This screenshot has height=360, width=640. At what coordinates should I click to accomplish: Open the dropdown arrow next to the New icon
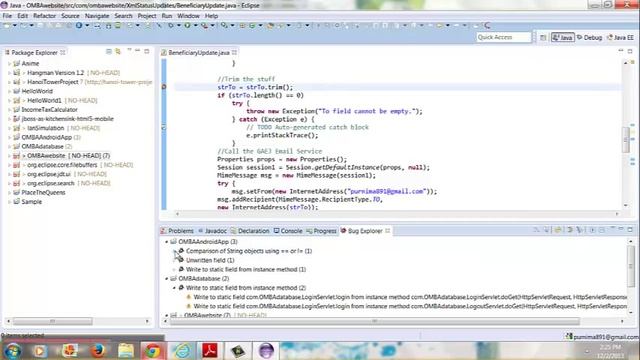click(x=14, y=25)
